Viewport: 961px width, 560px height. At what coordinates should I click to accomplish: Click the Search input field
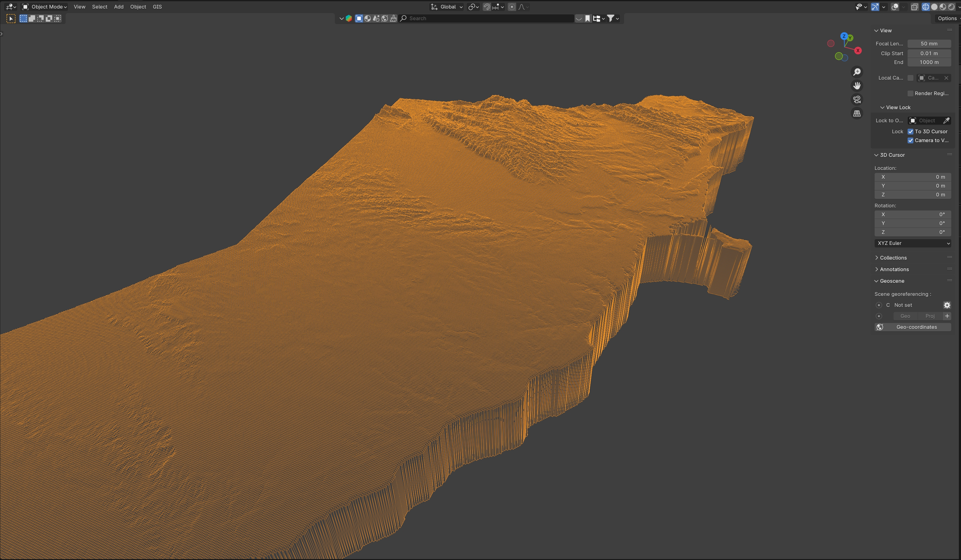point(488,18)
